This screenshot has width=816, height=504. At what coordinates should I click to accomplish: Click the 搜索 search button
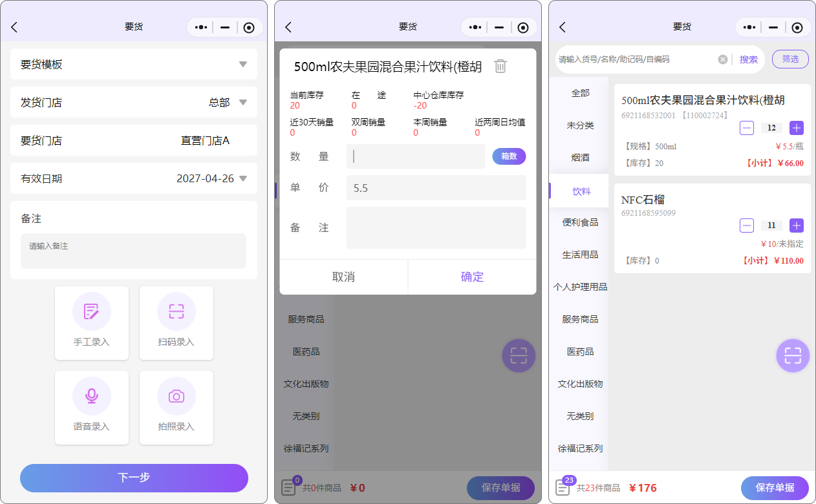749,59
